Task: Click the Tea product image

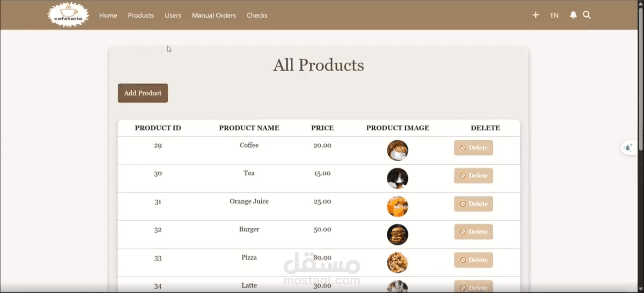Action: 397,178
